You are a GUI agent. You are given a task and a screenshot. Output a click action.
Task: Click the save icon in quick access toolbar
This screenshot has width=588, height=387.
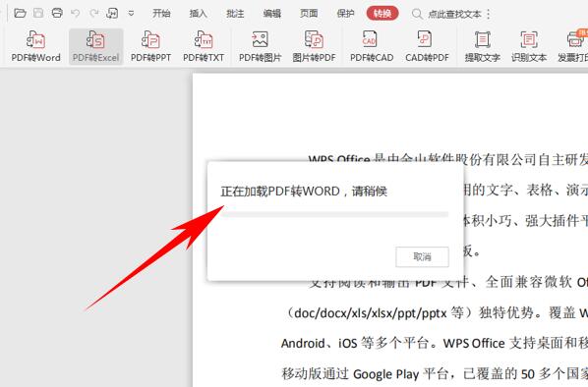point(38,14)
